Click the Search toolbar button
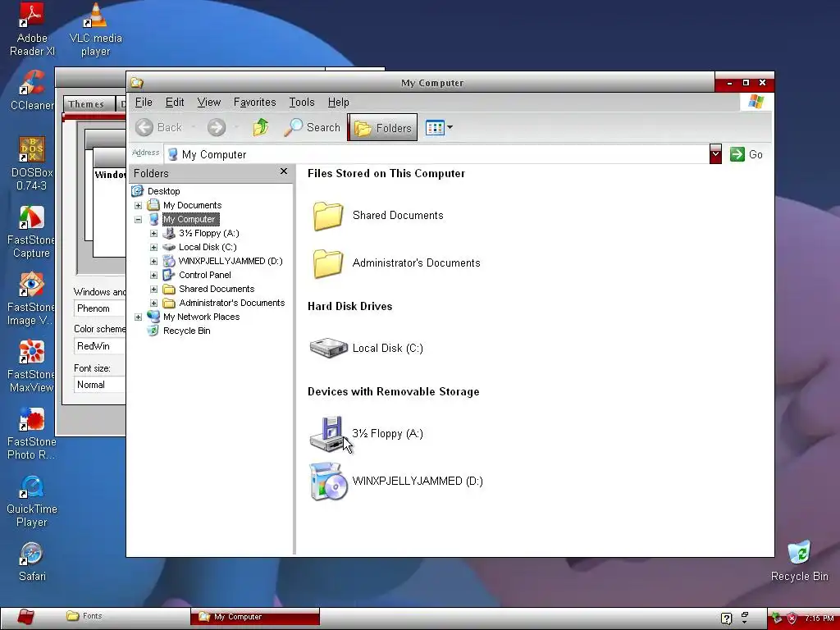840x630 pixels. point(313,127)
